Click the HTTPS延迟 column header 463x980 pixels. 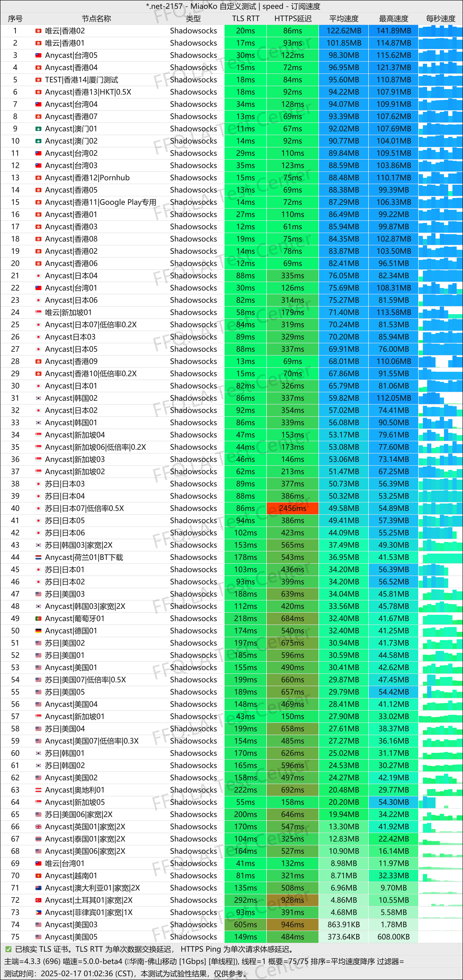293,19
